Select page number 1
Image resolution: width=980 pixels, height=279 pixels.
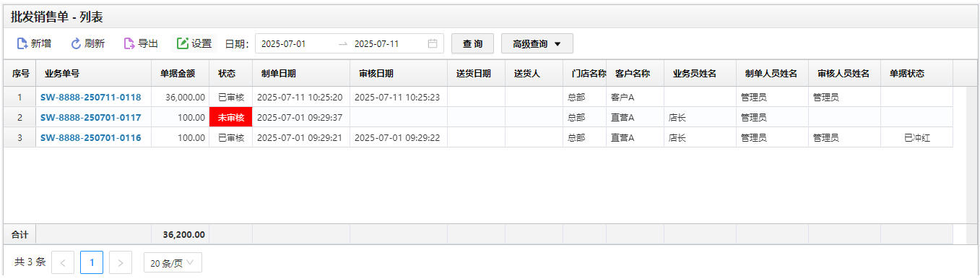(92, 262)
